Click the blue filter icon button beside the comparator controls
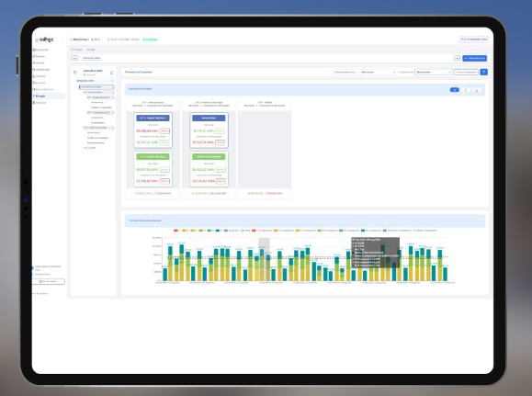 (x=484, y=72)
